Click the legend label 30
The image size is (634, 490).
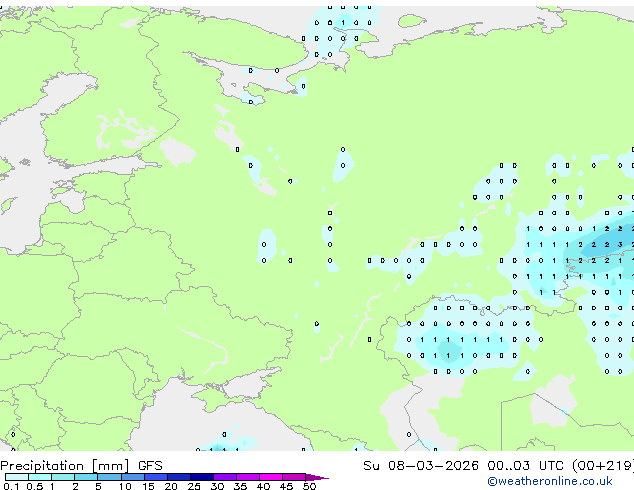tap(217, 486)
